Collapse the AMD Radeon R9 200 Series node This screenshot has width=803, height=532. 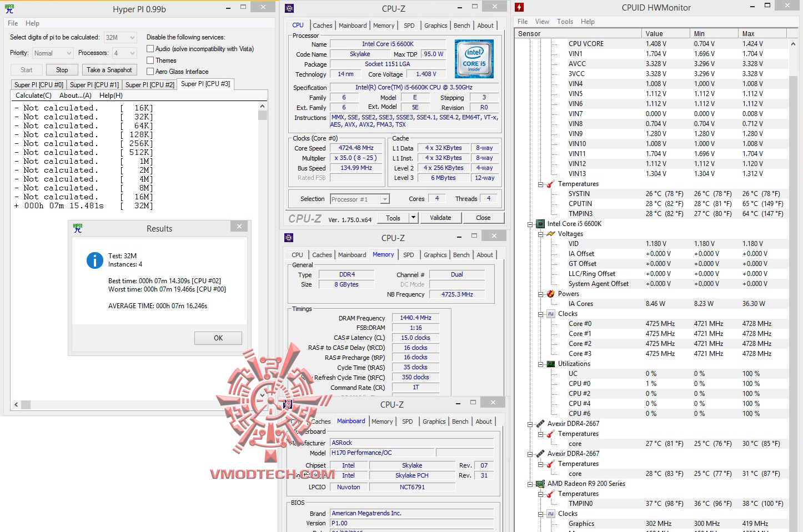click(530, 484)
